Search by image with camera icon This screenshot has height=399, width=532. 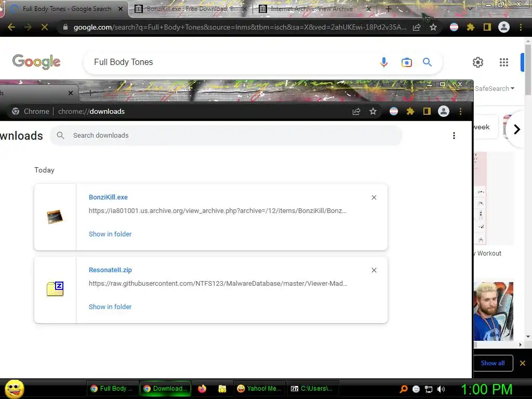406,62
